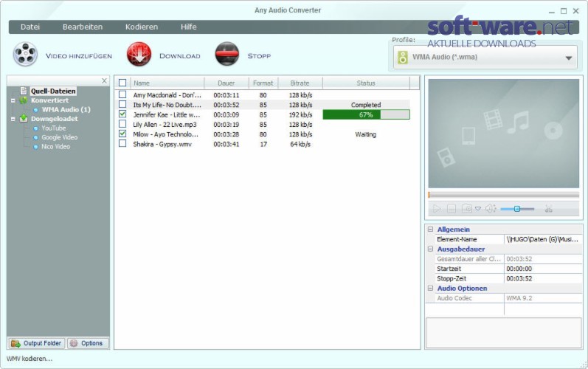Viewport: 588px width, 369px height.
Task: Collapse the Allgemein property section
Action: pyautogui.click(x=431, y=229)
